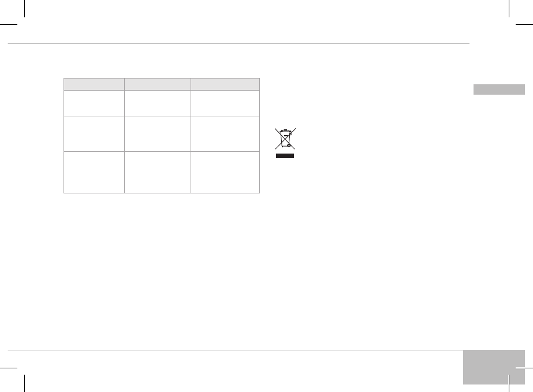This screenshot has width=533, height=392.
Task: Click the crossed-out wheelie bin icon
Action: coord(284,139)
